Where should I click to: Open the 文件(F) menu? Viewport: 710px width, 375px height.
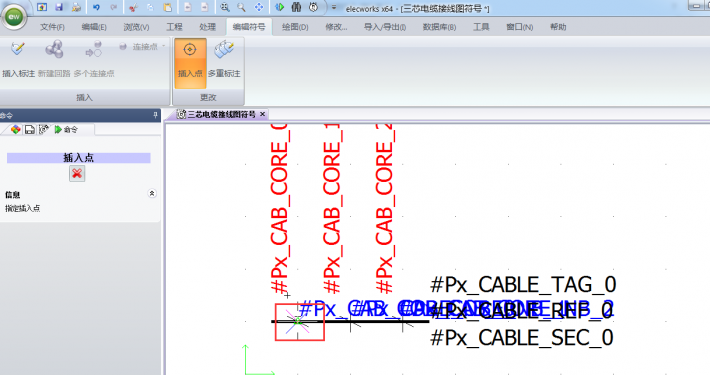click(x=52, y=27)
